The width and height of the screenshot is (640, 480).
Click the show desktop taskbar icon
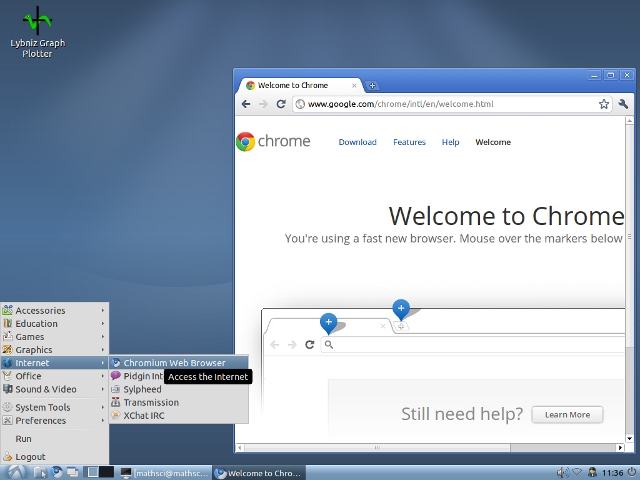pyautogui.click(x=73, y=473)
